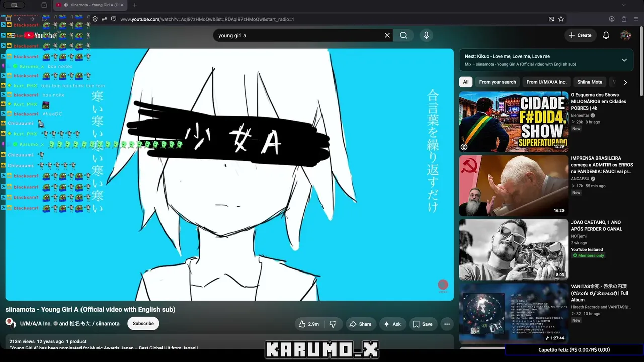Click the picture-in-picture icon in address bar
The image size is (644, 362).
click(x=551, y=19)
